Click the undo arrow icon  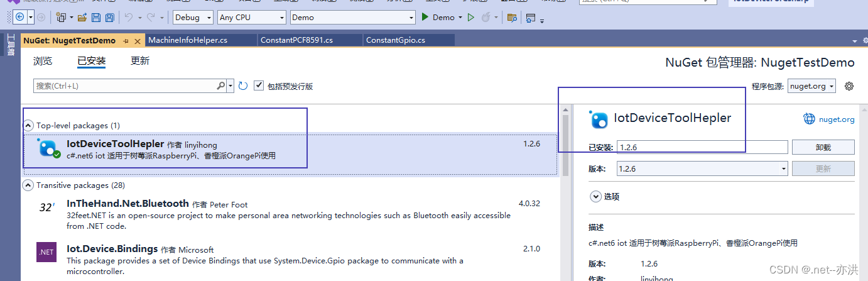pos(128,18)
